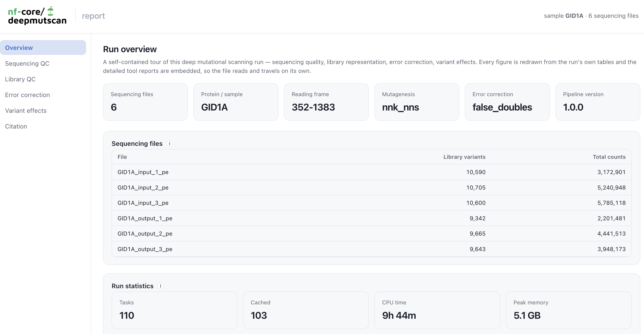Go to Sequencing QC section
The image size is (644, 334).
click(43, 63)
